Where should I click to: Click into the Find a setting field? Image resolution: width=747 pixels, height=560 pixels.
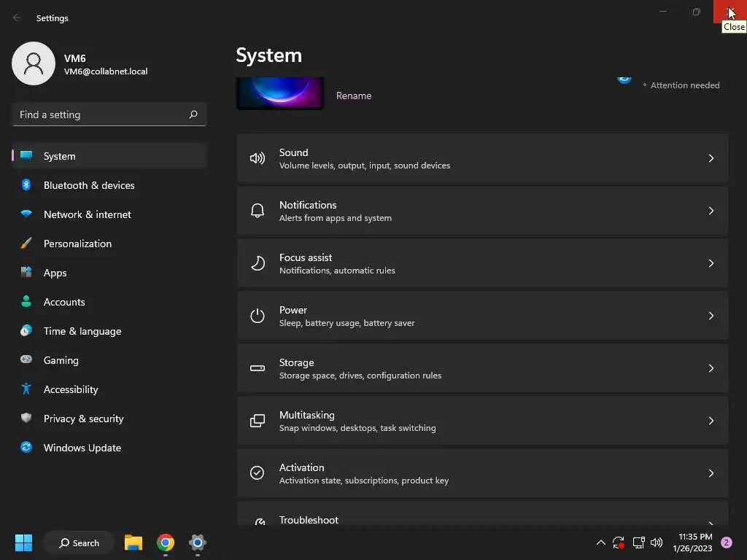click(109, 114)
